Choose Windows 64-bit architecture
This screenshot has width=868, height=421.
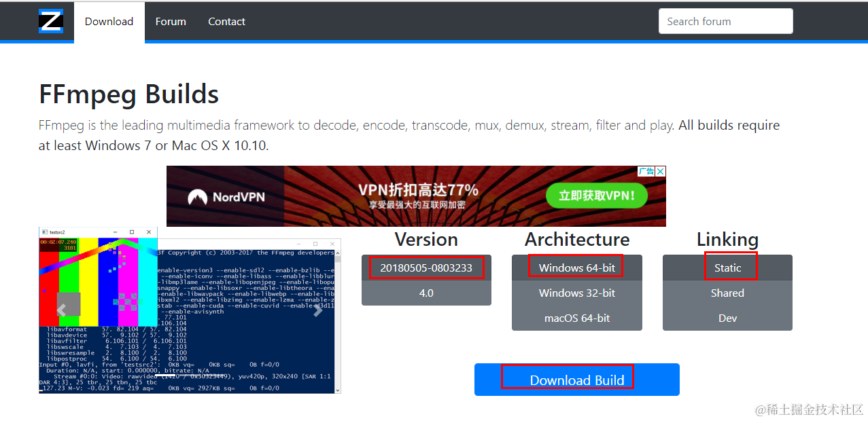(577, 268)
